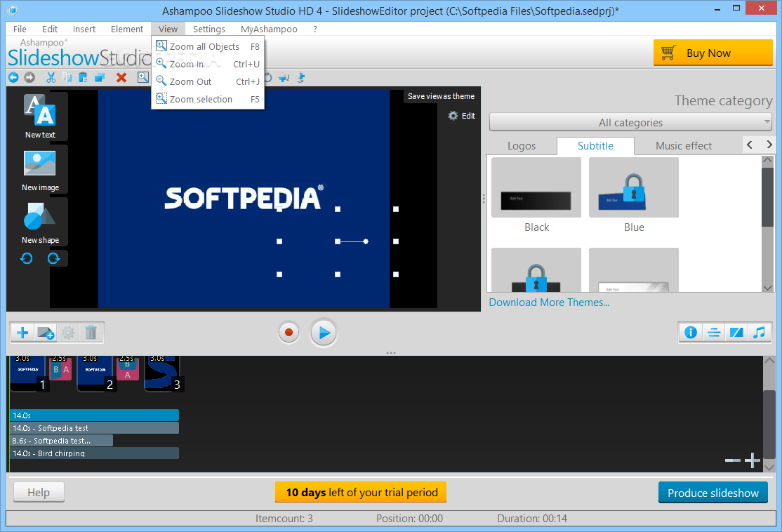This screenshot has height=532, width=782.
Task: Click the red X Delete icon
Action: [x=121, y=77]
